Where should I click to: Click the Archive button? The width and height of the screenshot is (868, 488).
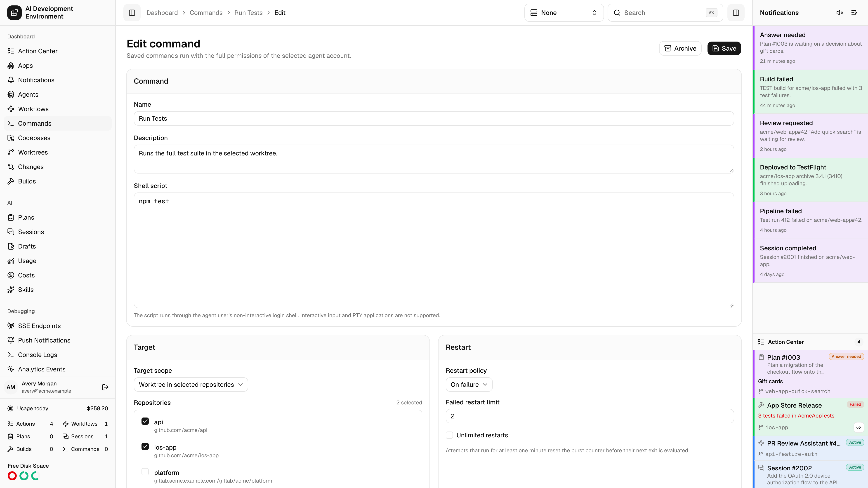point(680,49)
